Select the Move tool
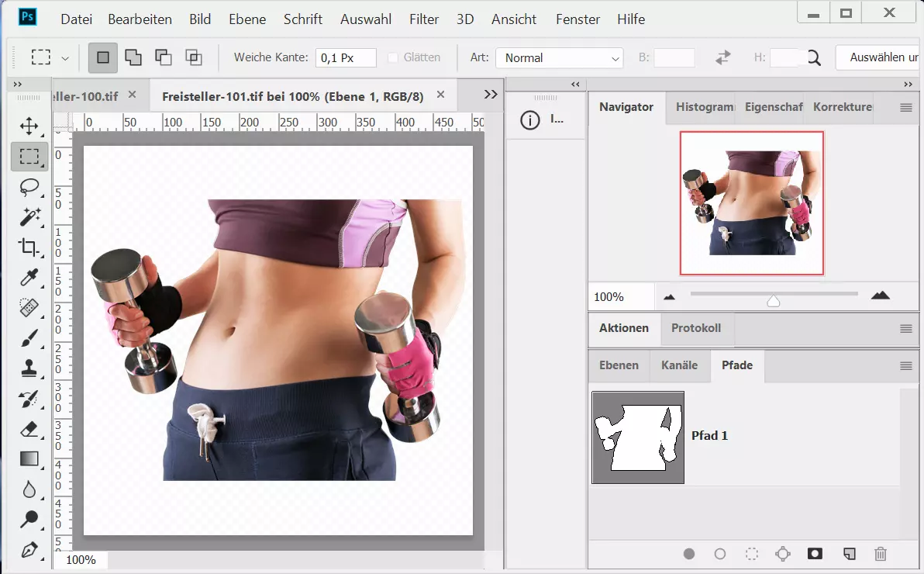This screenshot has height=574, width=924. click(29, 126)
